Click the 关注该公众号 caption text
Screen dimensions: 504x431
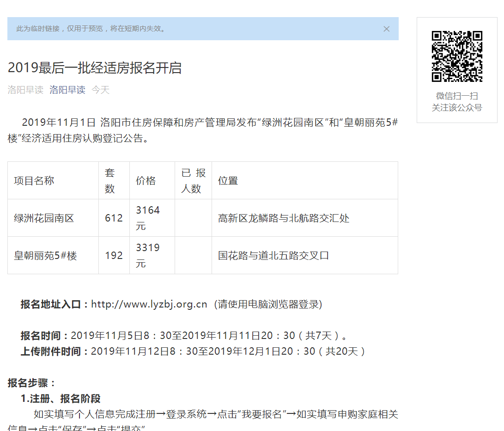(457, 108)
